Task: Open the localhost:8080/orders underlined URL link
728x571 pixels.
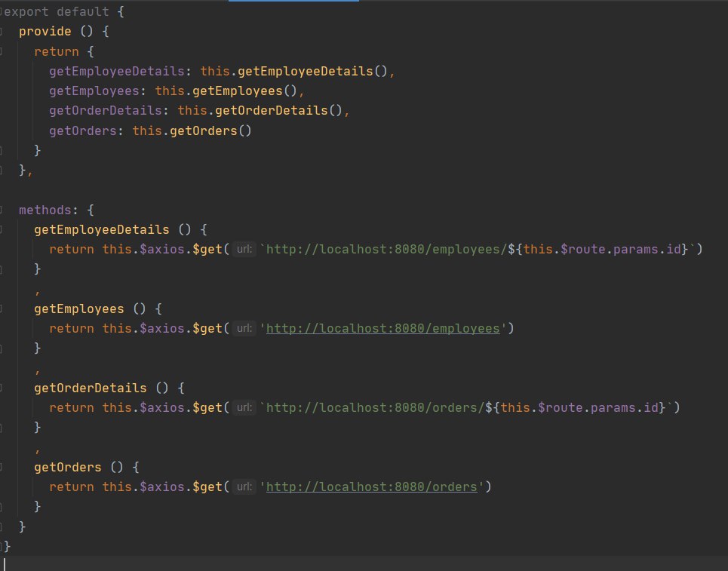Action: coord(371,487)
